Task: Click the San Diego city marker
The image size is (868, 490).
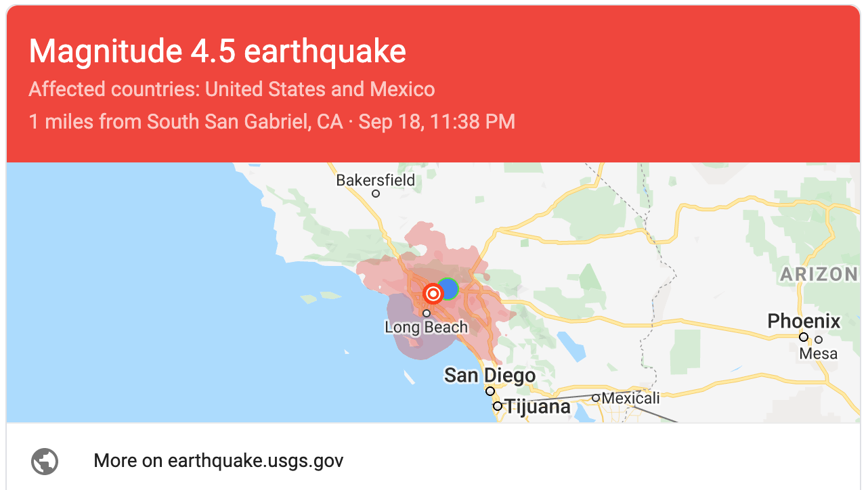Action: point(490,391)
